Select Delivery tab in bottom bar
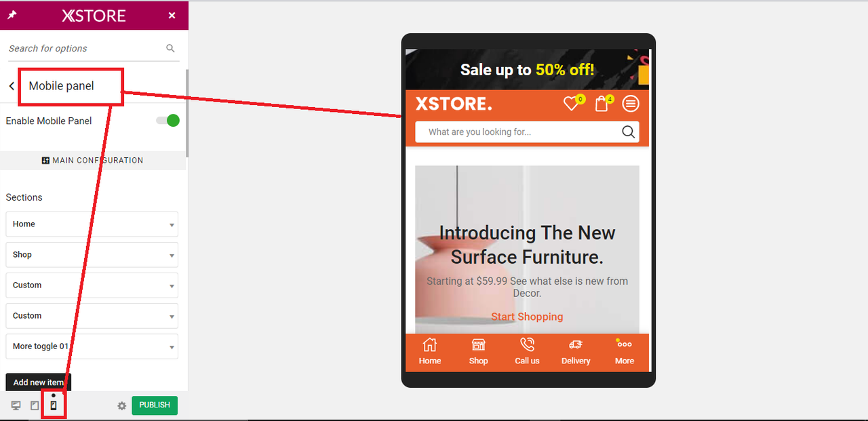This screenshot has width=868, height=421. (x=576, y=352)
